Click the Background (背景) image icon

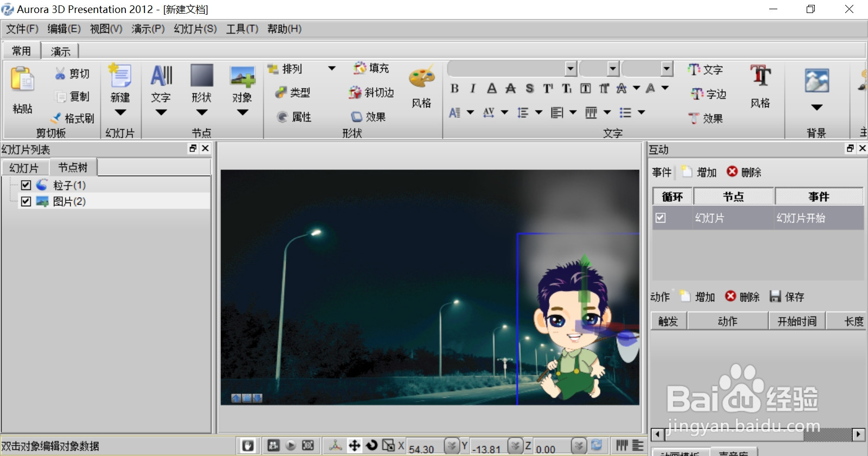816,81
